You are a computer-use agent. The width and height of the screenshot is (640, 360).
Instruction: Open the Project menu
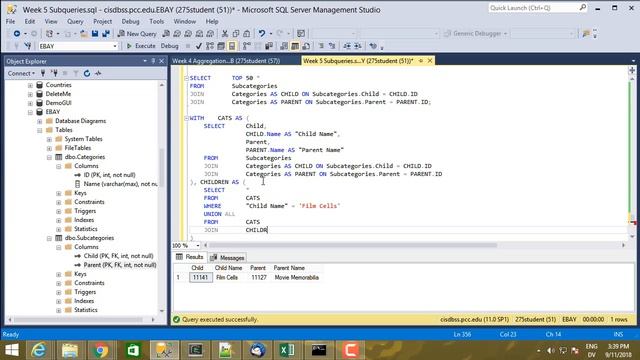click(102, 21)
